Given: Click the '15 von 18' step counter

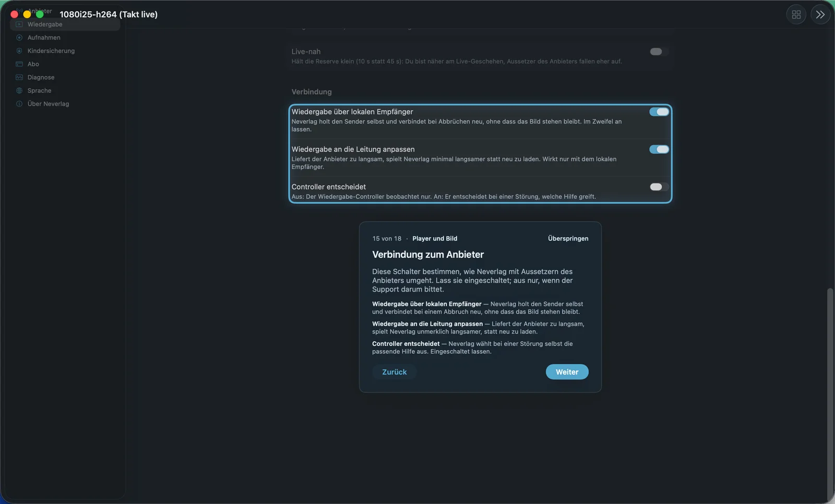Looking at the screenshot, I should (x=387, y=238).
